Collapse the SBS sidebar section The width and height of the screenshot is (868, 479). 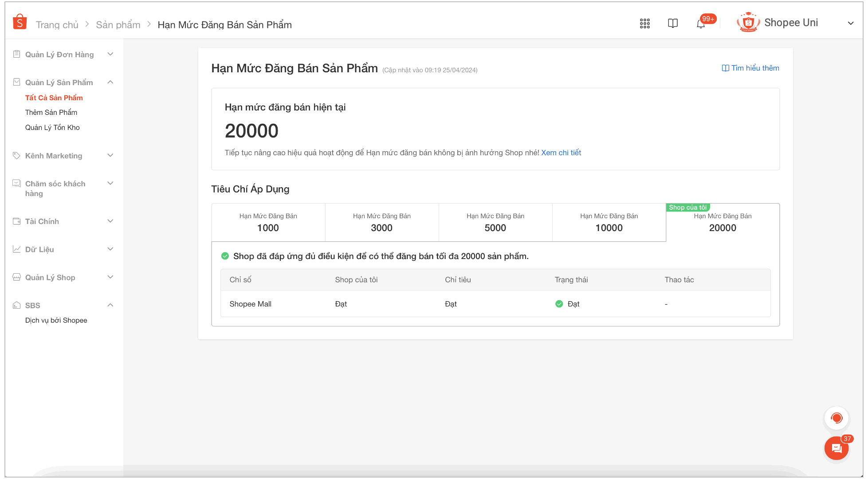(110, 305)
